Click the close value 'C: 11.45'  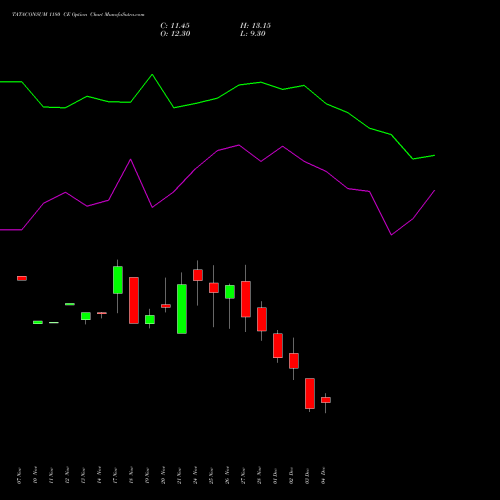click(175, 26)
